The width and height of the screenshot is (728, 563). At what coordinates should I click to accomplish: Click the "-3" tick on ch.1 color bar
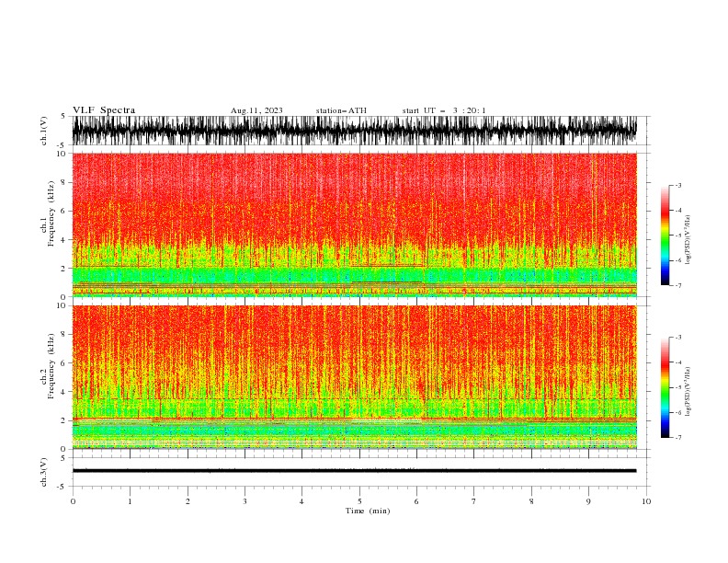(x=677, y=185)
